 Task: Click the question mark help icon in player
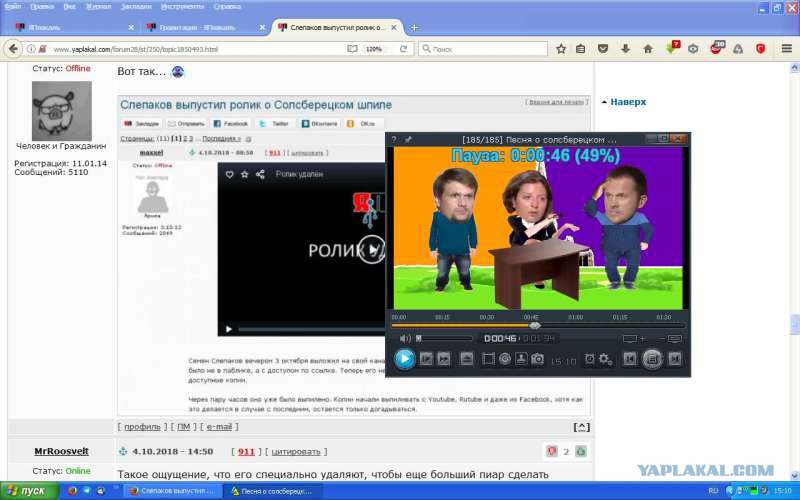394,139
